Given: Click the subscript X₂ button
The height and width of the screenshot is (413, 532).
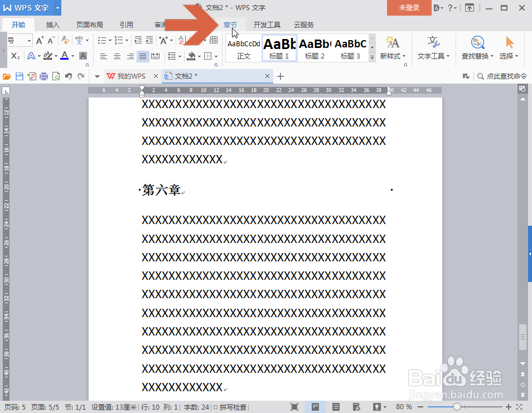Looking at the screenshot, I should [x=15, y=56].
